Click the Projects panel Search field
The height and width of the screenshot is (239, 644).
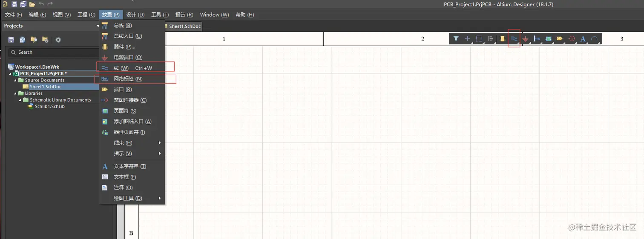pos(54,52)
